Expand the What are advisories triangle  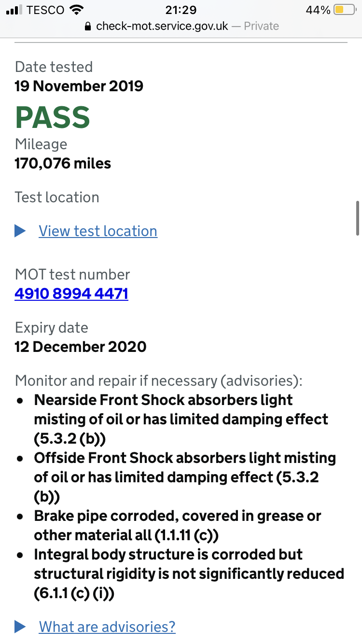coord(20,627)
